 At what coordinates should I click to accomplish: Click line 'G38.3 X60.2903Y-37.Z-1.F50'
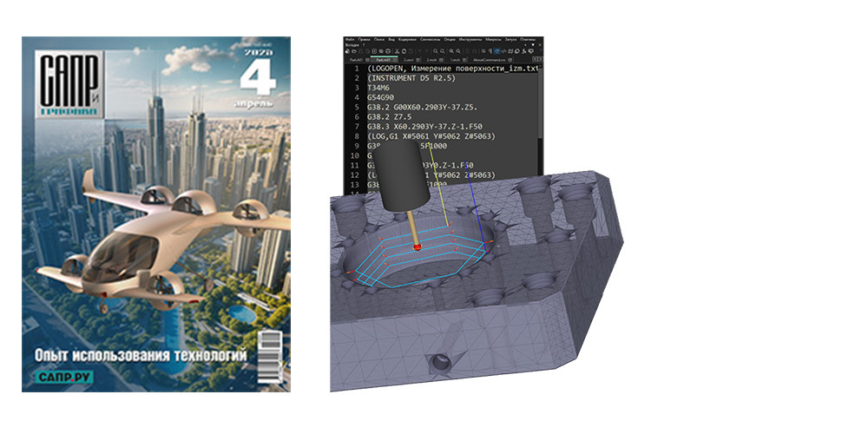[424, 127]
